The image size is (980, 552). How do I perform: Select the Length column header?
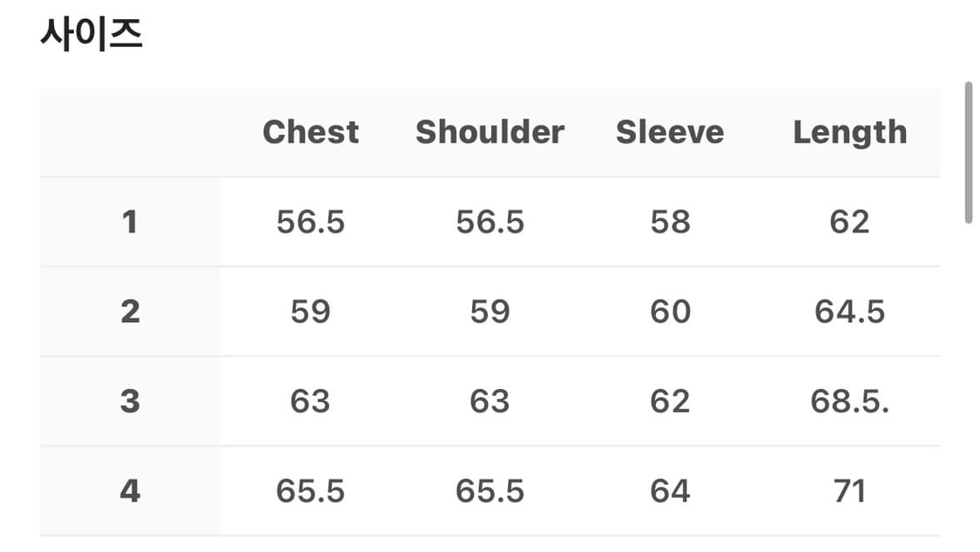tap(849, 132)
